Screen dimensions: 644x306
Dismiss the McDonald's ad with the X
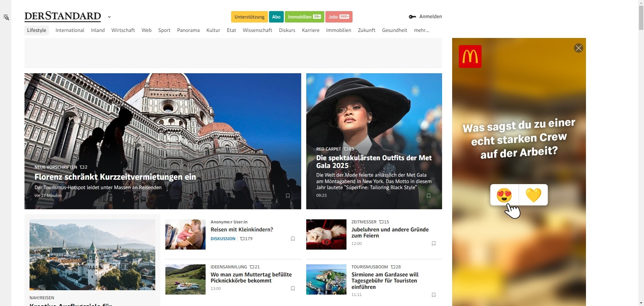578,48
